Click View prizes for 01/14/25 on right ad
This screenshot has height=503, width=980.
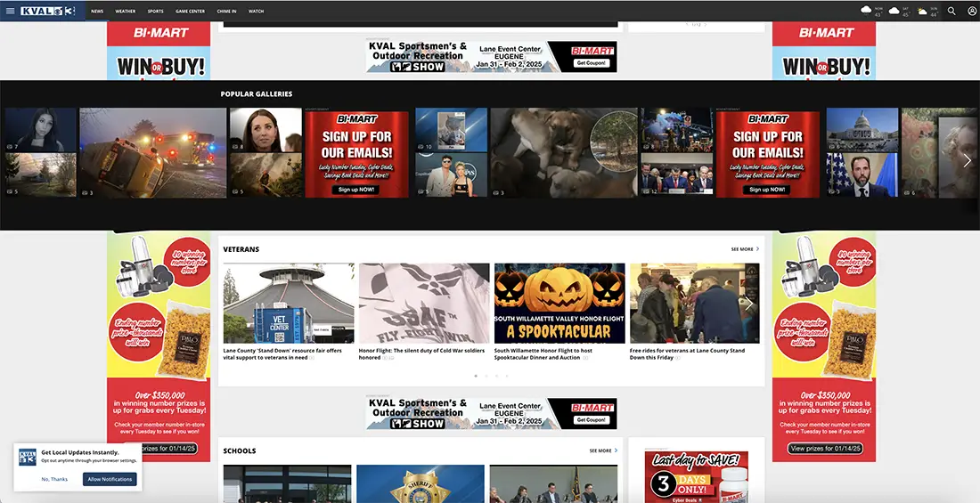pos(825,449)
